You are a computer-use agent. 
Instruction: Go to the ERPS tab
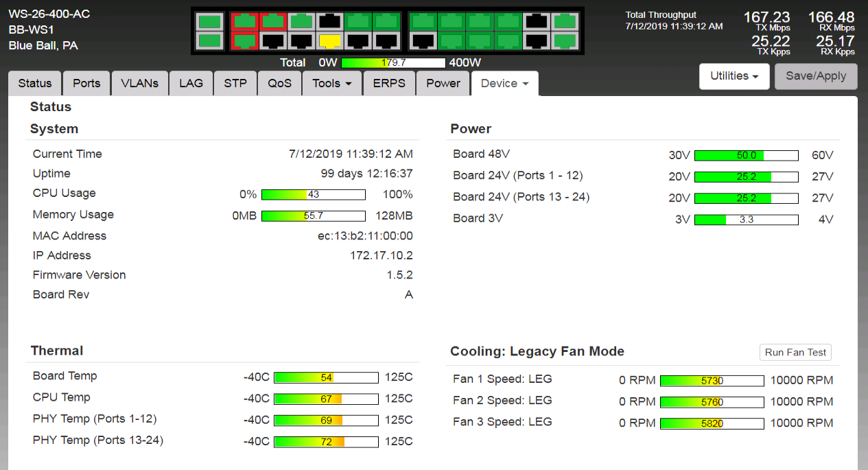(389, 83)
